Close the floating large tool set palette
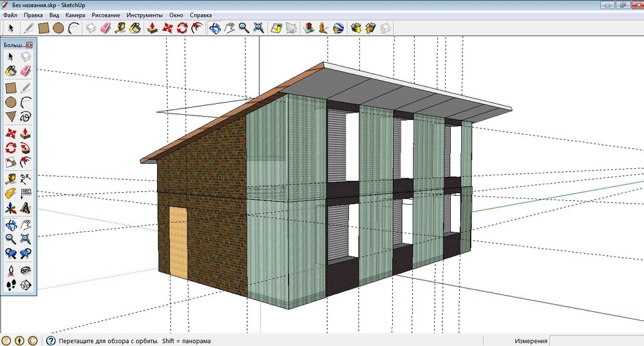The image size is (644, 346). click(30, 45)
